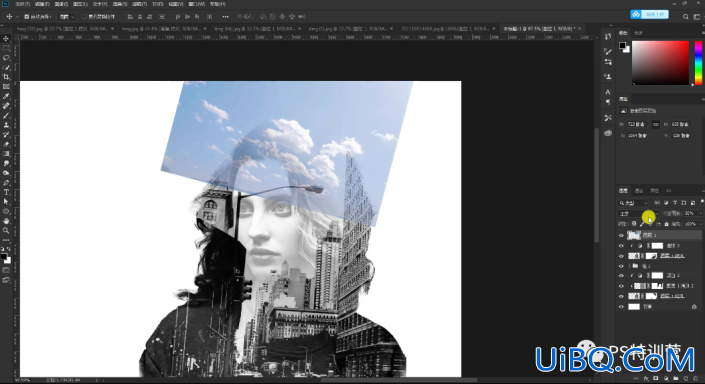Select the topmost layer thumbnail
Viewport: 705px width, 384px height.
tap(634, 235)
